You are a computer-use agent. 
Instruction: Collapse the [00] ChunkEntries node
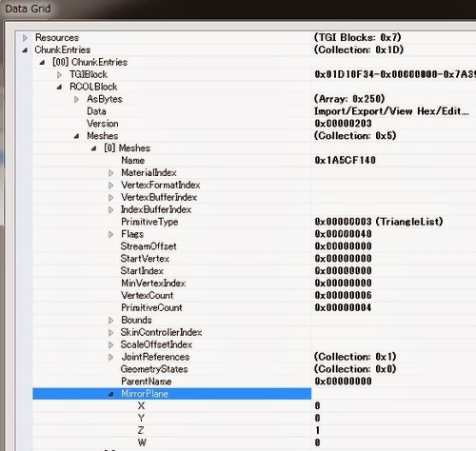pyautogui.click(x=42, y=63)
